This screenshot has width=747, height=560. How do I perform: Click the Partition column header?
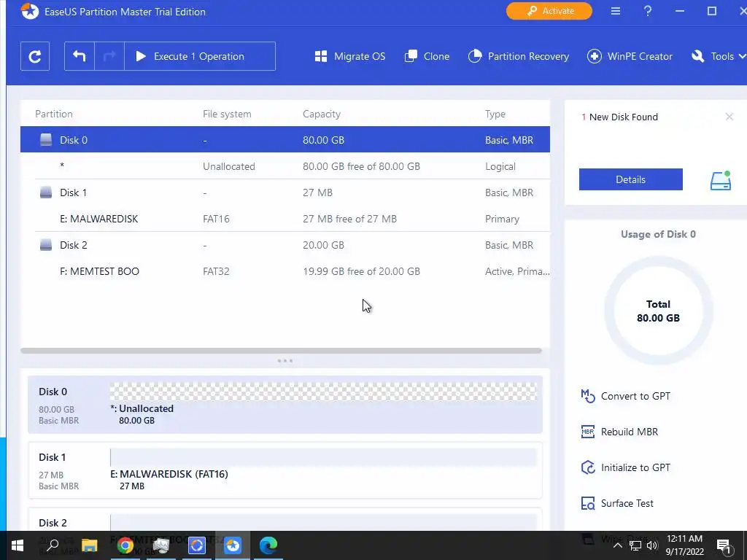54,114
